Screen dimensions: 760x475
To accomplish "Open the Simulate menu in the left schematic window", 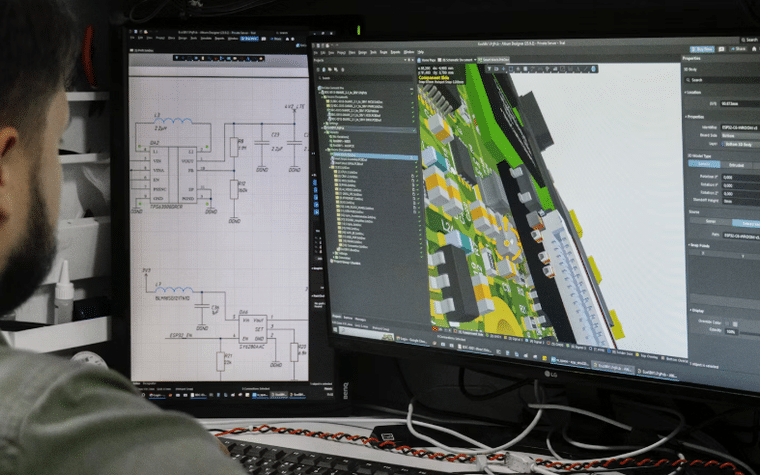I will click(x=206, y=38).
